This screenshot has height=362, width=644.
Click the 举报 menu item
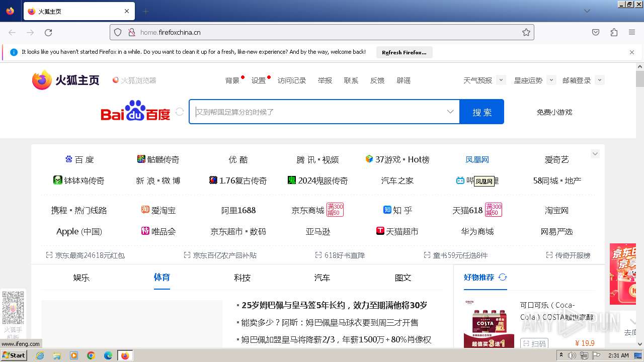(325, 80)
